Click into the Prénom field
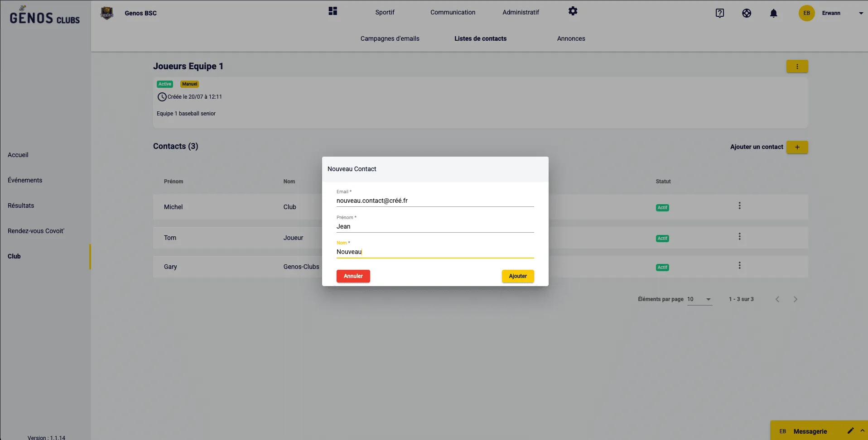Viewport: 868px width, 440px height. (435, 226)
